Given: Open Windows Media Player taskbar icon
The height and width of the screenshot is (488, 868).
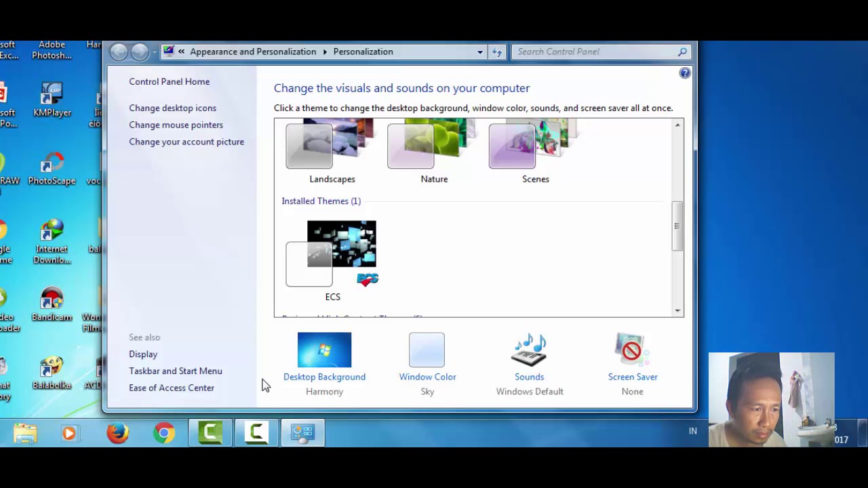Looking at the screenshot, I should point(68,433).
